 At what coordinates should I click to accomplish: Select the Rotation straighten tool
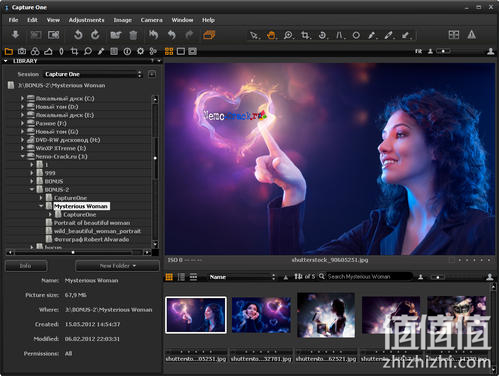(x=322, y=35)
